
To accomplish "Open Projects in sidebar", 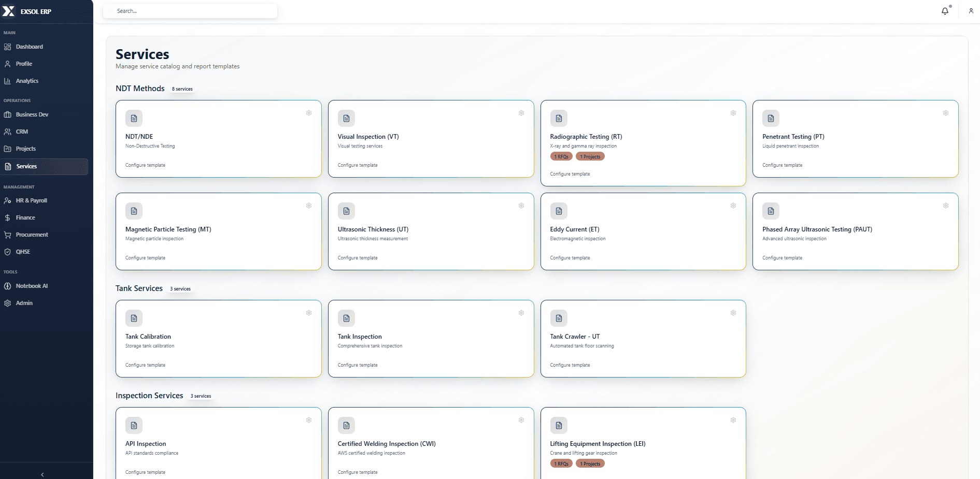I will [44, 149].
